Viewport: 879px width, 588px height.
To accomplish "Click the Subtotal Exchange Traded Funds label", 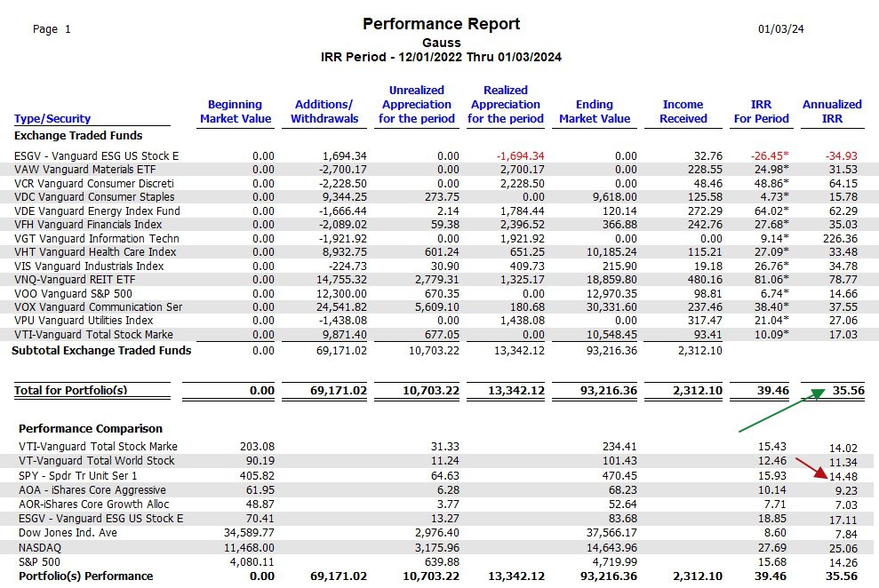I will pos(101,351).
